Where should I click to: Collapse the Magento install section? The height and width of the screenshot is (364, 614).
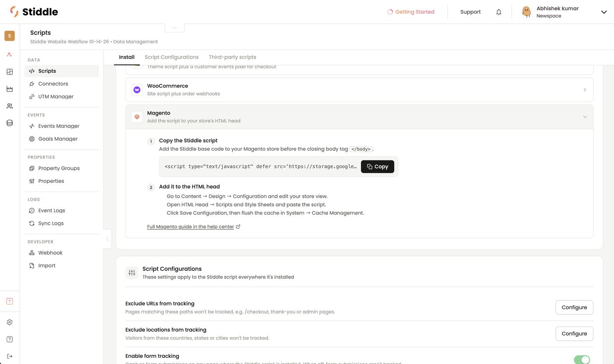click(359, 117)
